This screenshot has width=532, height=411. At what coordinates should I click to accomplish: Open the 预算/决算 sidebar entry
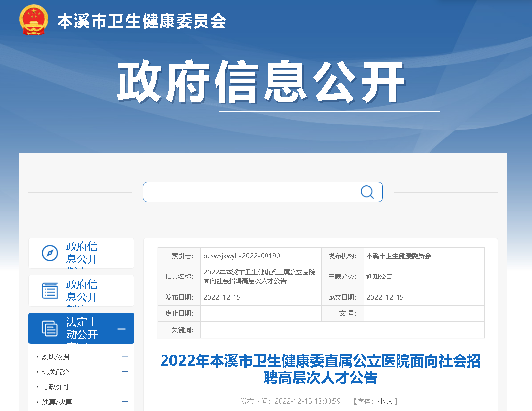(57, 402)
